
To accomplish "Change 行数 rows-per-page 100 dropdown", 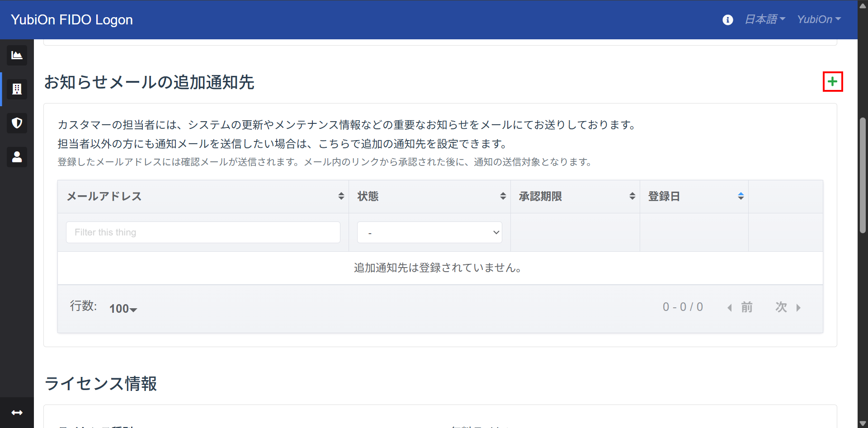I will (123, 309).
